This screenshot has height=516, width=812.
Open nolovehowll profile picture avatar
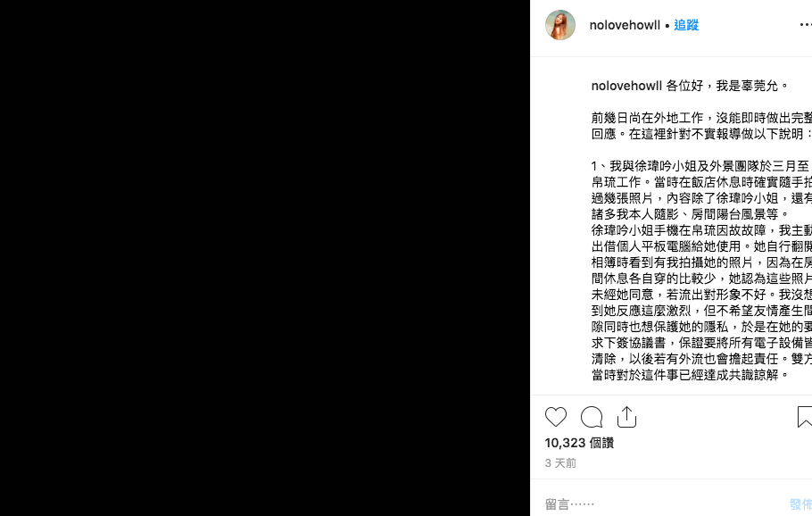click(560, 25)
